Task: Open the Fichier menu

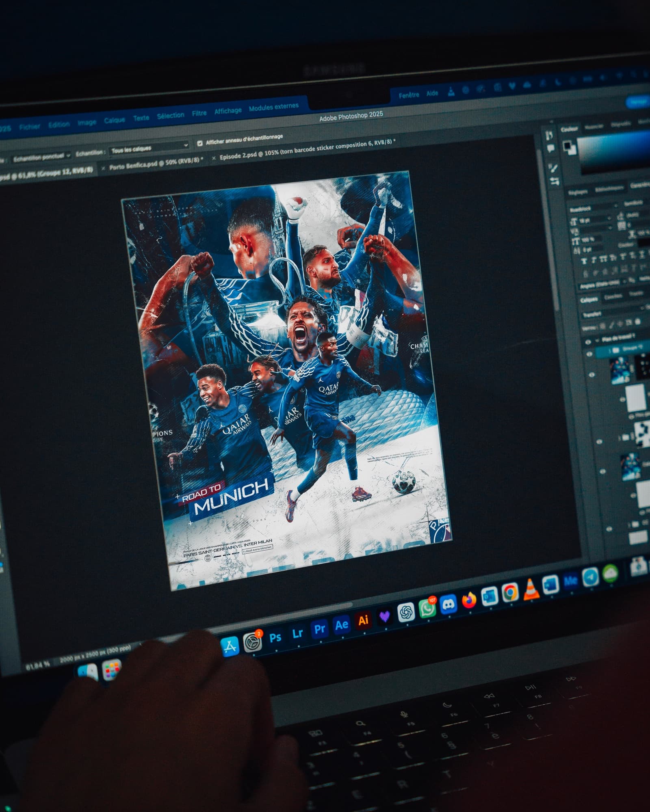Action: 30,127
